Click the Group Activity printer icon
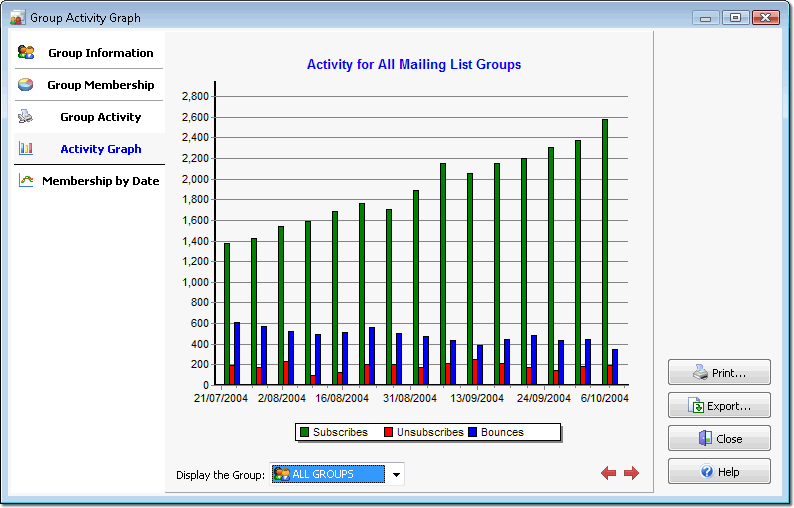The image size is (794, 508). pyautogui.click(x=25, y=116)
